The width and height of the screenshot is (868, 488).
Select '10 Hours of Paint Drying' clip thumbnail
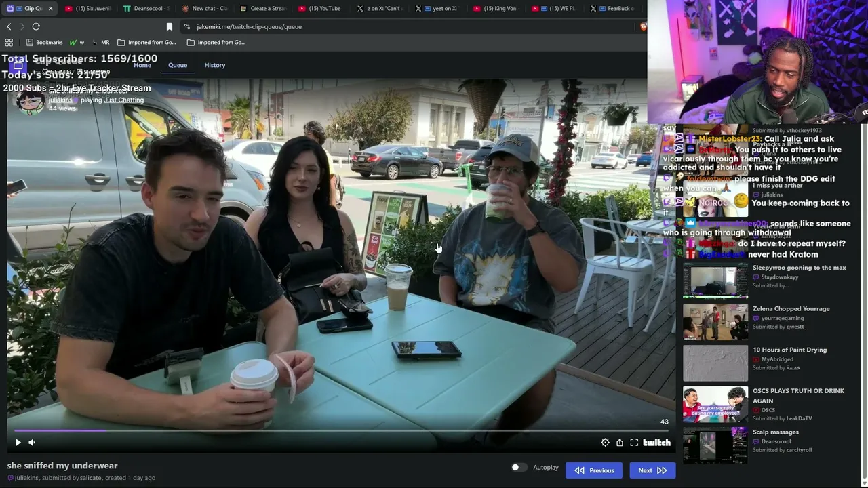pos(715,363)
